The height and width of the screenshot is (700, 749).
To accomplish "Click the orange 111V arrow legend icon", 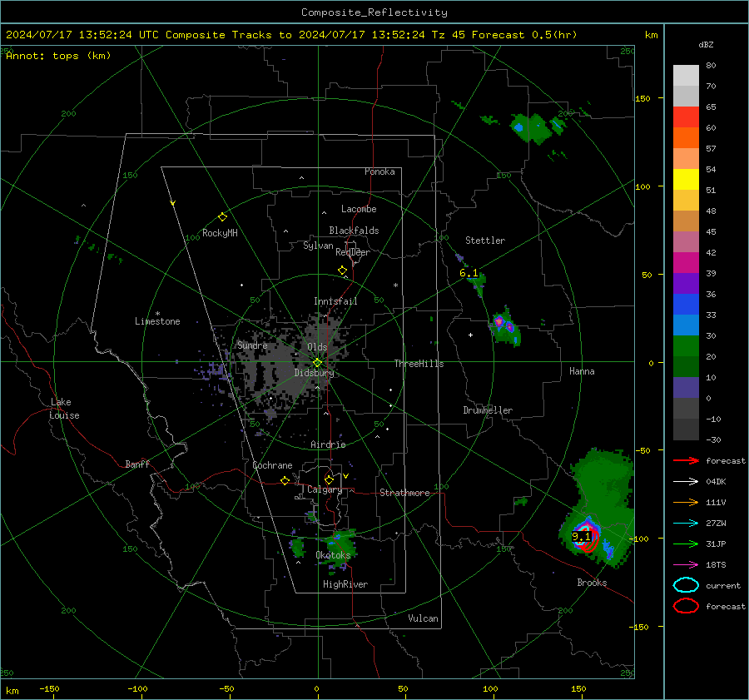I will point(686,502).
